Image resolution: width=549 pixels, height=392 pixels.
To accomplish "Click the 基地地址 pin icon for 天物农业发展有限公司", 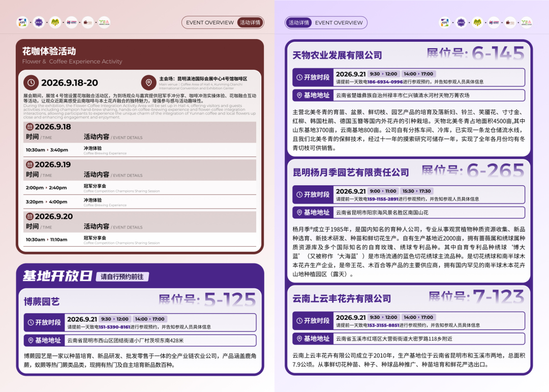I will 299,95.
